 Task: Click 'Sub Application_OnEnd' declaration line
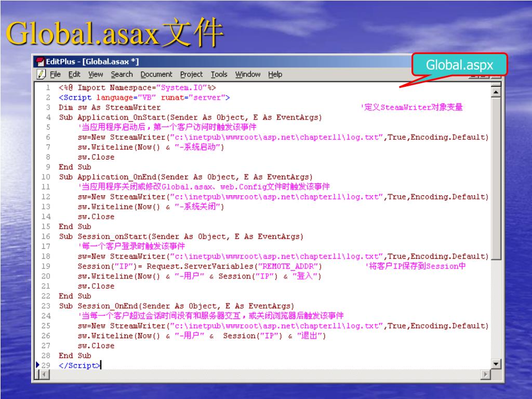point(185,177)
